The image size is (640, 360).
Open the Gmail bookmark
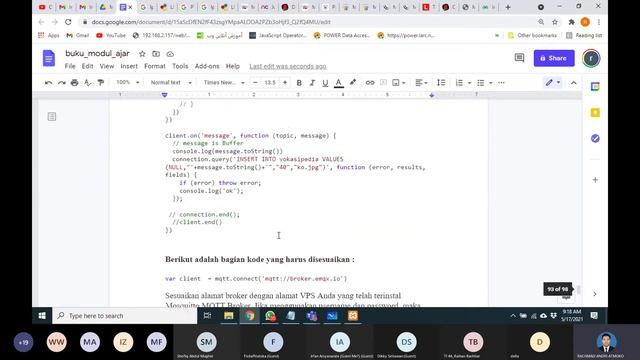click(x=78, y=36)
